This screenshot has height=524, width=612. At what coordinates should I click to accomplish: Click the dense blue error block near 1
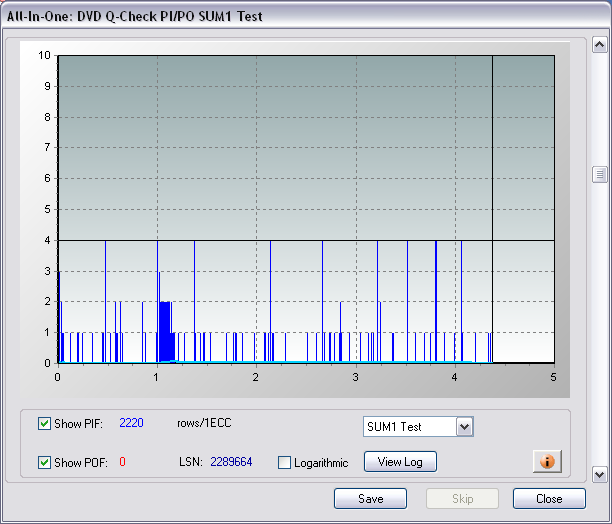tap(167, 332)
